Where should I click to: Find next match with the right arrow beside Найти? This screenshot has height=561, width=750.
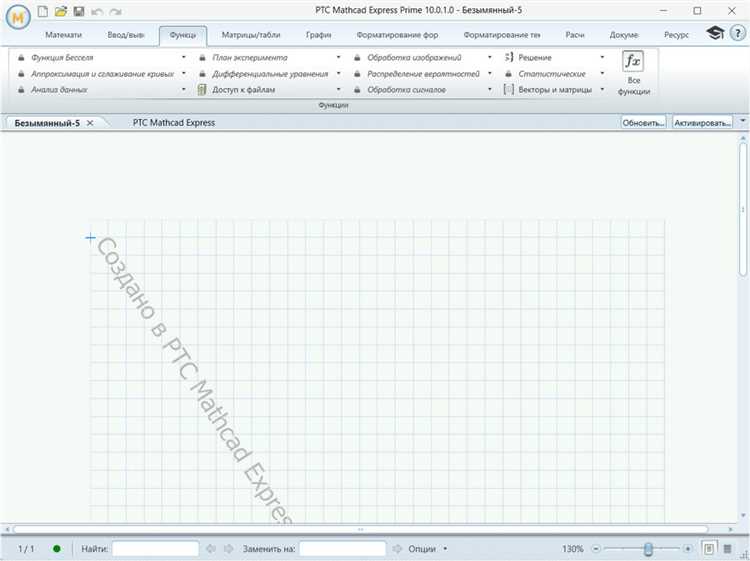[x=228, y=549]
